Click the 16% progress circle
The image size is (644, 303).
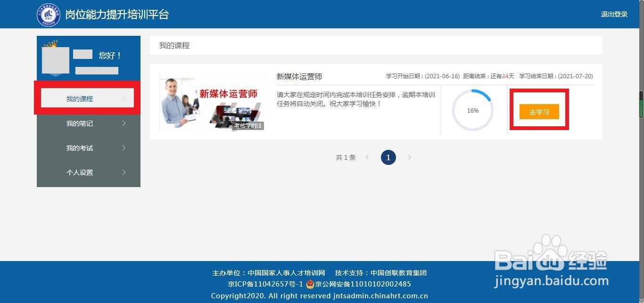tap(473, 110)
